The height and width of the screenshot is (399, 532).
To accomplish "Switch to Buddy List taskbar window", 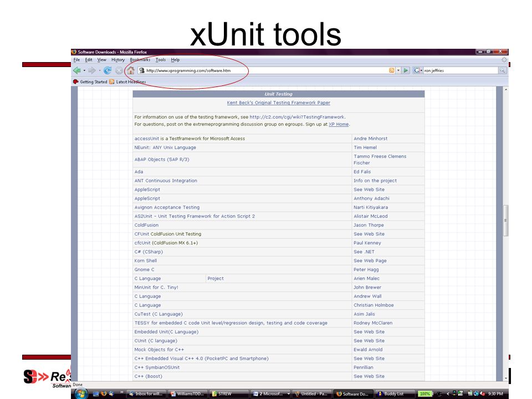I will pos(394,394).
